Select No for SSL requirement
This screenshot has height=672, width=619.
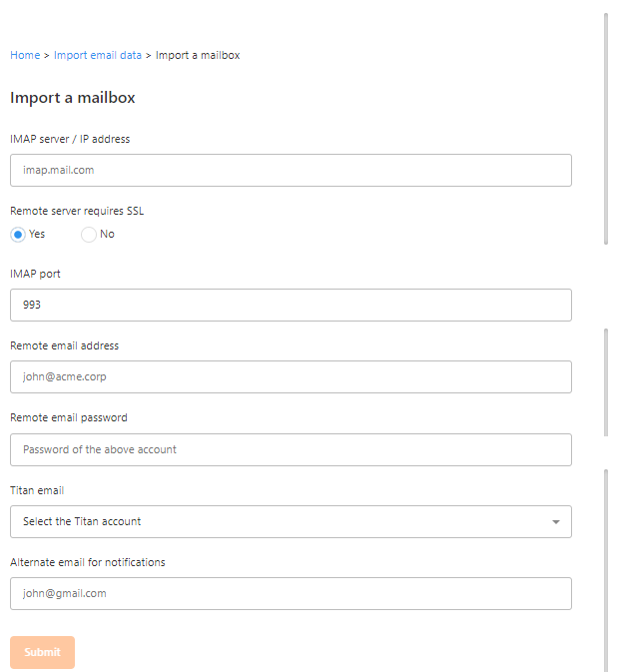[x=89, y=235]
